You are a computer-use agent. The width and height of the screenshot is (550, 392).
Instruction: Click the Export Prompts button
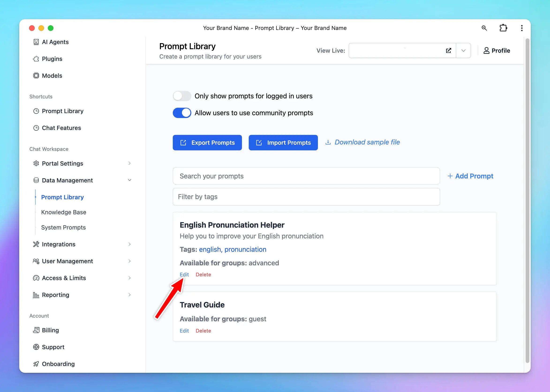coord(207,143)
